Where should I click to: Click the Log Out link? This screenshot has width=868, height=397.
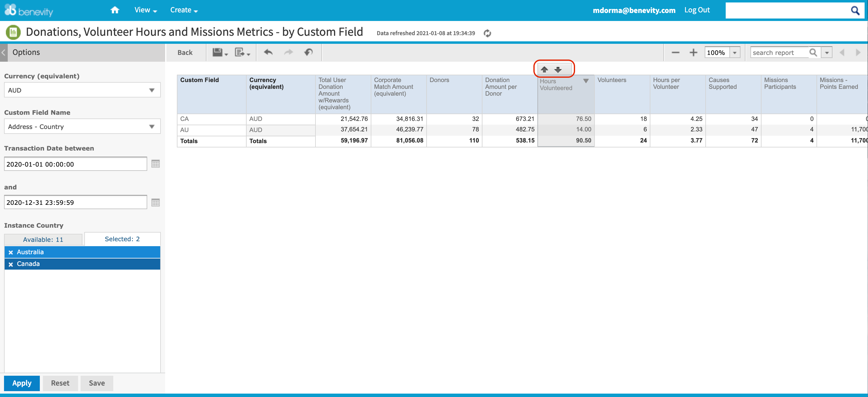point(697,10)
